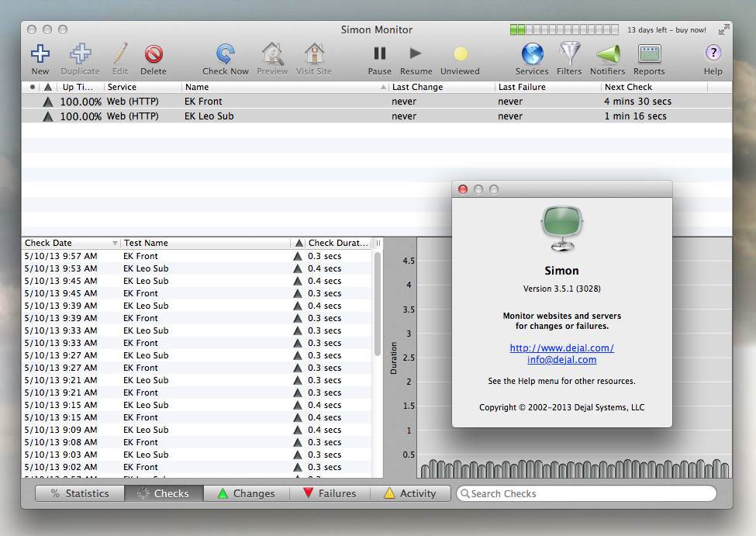Select the EK Front test row
This screenshot has height=536, width=756.
pos(377,102)
